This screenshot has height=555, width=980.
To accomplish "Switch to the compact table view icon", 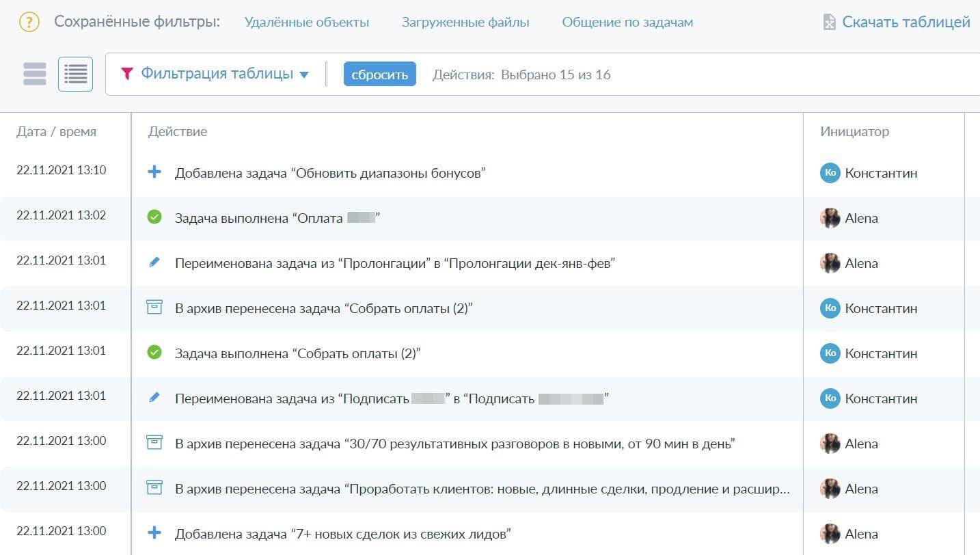I will [x=75, y=74].
